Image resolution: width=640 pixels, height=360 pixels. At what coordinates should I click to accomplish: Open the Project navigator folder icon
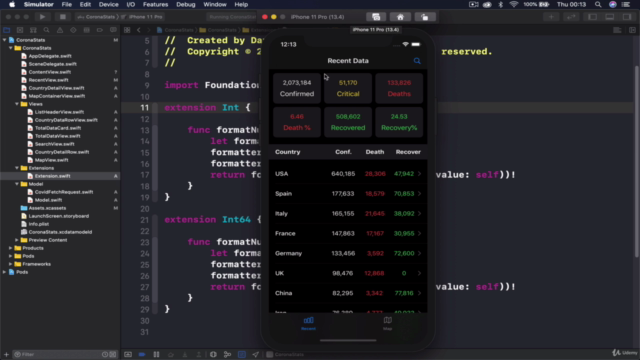[7, 30]
